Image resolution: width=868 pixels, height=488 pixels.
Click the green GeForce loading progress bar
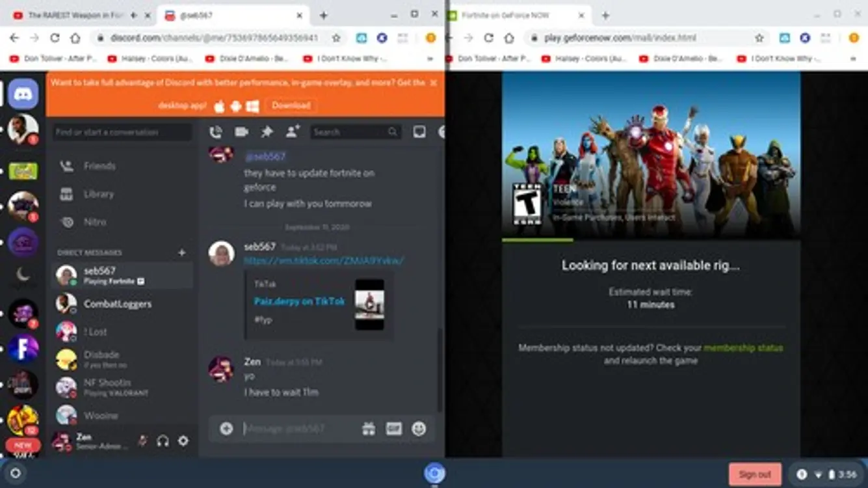click(x=537, y=239)
